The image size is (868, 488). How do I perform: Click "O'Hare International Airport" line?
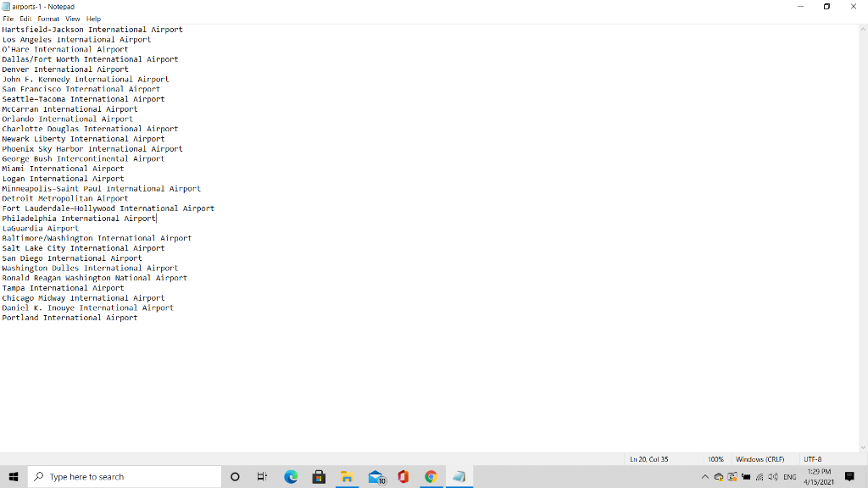click(x=64, y=50)
